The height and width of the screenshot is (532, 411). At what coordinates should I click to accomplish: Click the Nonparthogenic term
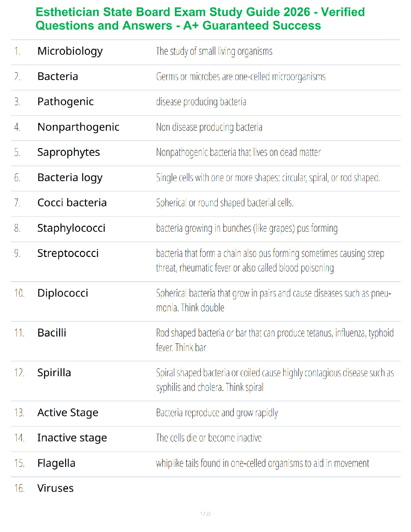pyautogui.click(x=79, y=127)
